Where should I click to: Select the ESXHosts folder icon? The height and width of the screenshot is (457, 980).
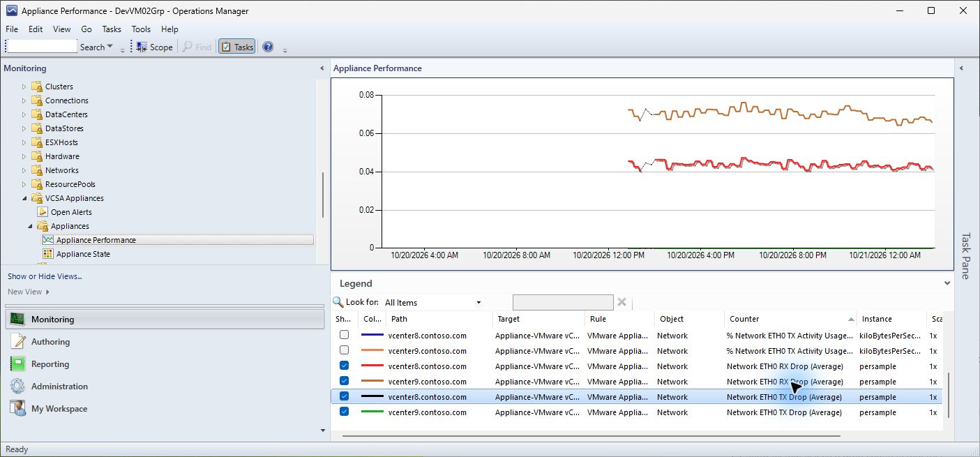(x=36, y=142)
